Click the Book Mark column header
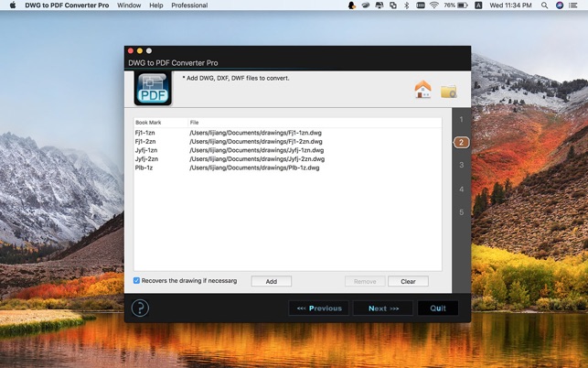Viewport: 588px width, 368px height. click(161, 123)
